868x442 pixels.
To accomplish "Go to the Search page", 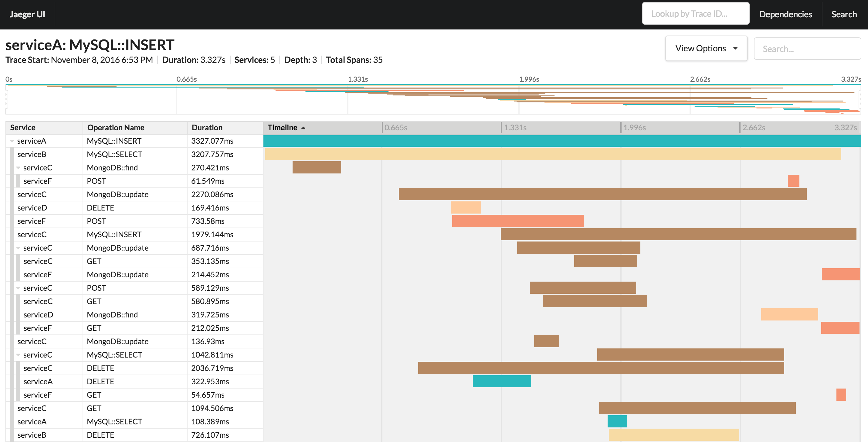I will coord(843,14).
